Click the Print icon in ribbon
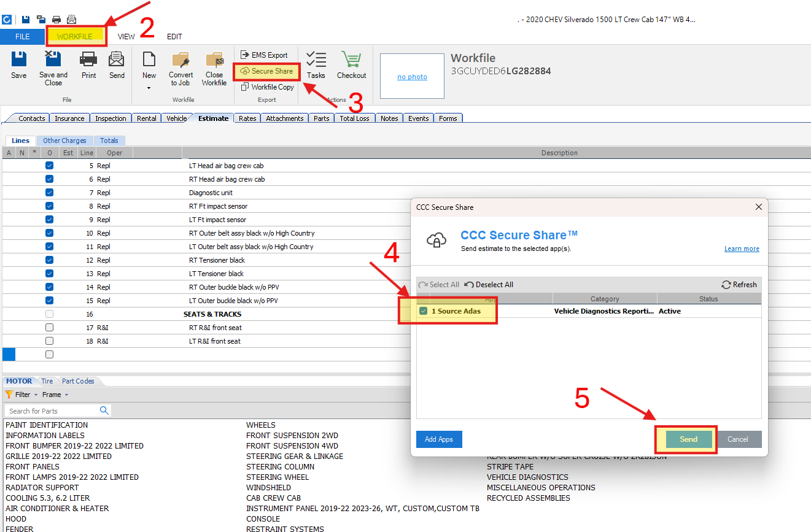The height and width of the screenshot is (532, 811). point(88,60)
